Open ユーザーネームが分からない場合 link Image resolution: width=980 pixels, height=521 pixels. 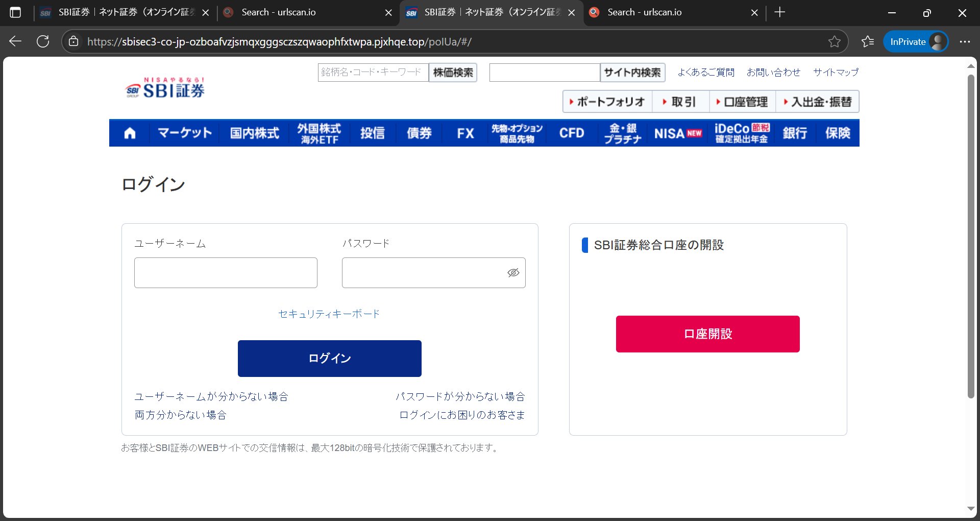(x=211, y=396)
